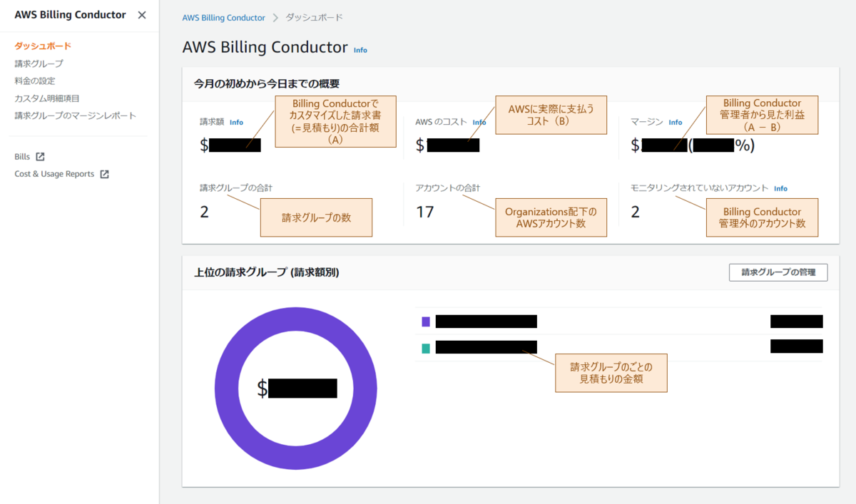Close the AWS Billing Conductor sidebar panel
The width and height of the screenshot is (856, 504).
click(142, 14)
